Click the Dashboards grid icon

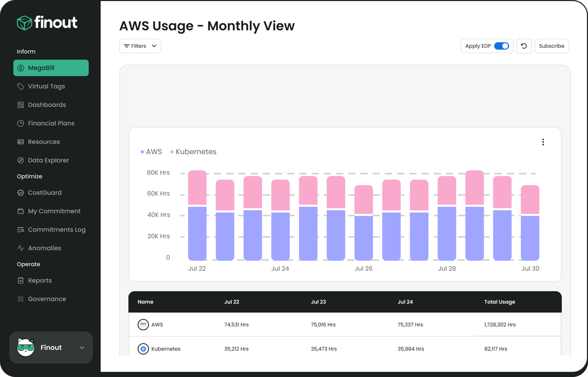point(21,104)
